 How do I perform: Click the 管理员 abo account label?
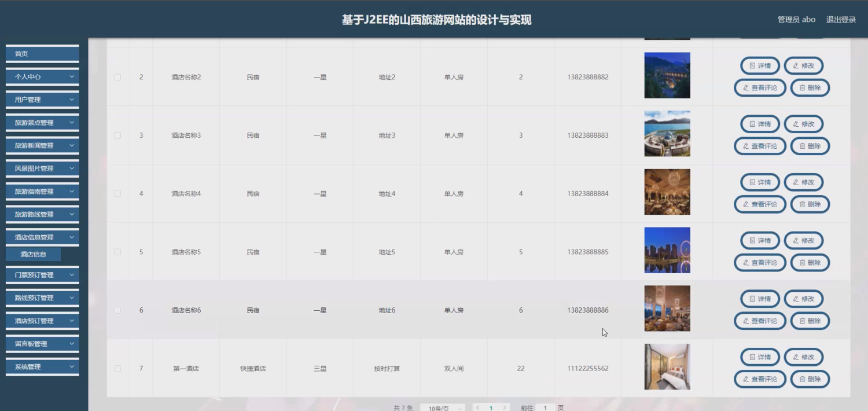pyautogui.click(x=796, y=20)
